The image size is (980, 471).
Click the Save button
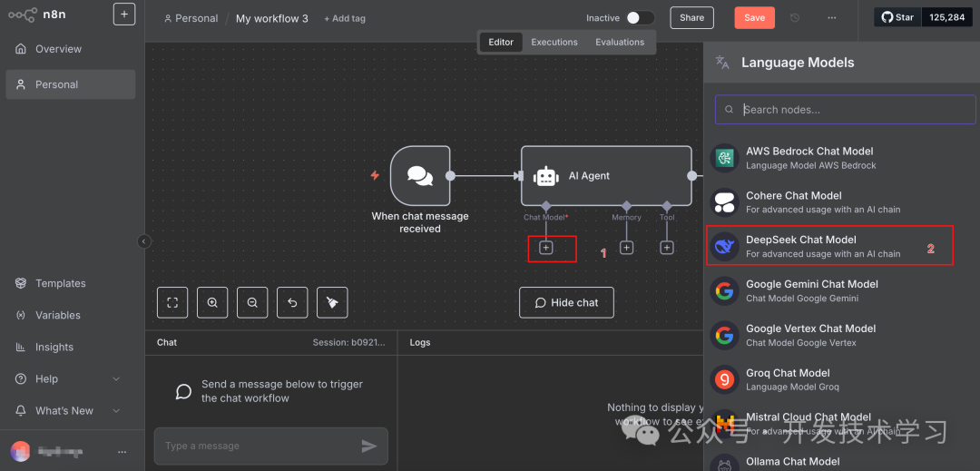(x=754, y=18)
